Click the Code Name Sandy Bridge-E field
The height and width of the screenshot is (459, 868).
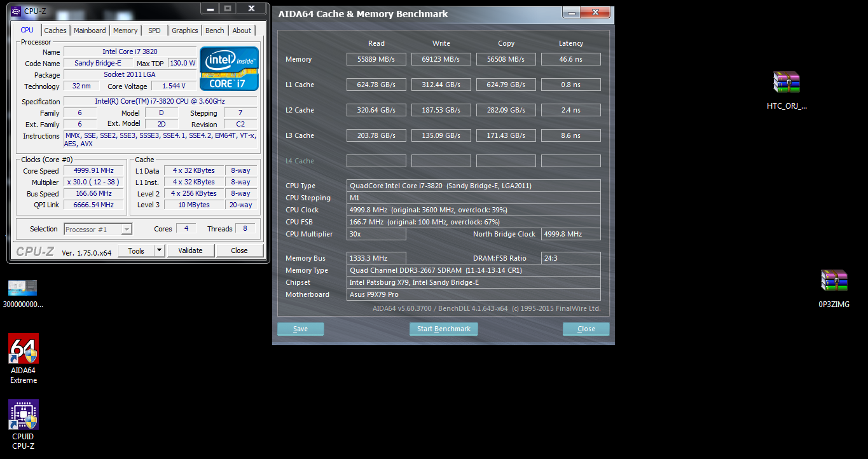98,63
